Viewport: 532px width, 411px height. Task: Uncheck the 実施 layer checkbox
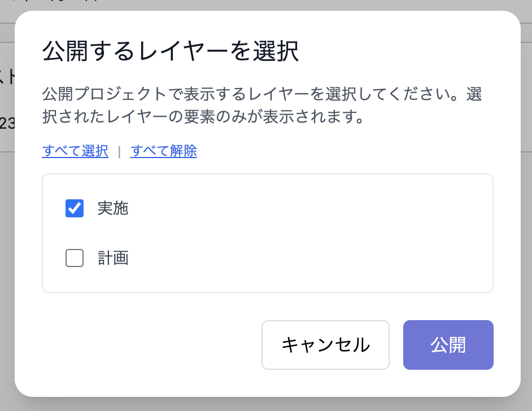tap(75, 209)
